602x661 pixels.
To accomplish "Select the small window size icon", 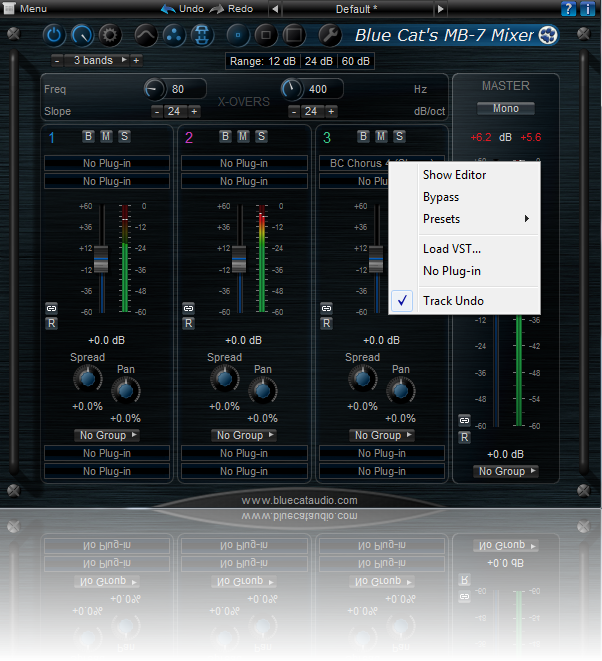I will [238, 35].
